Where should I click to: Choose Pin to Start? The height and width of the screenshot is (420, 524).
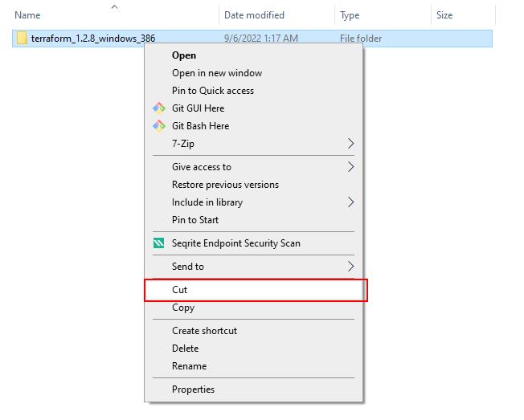tap(195, 220)
